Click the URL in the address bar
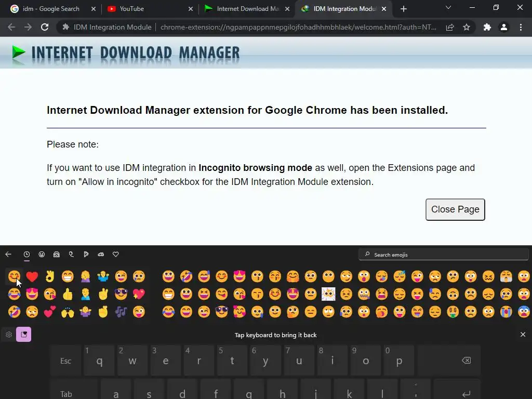This screenshot has width=532, height=399. 298,27
